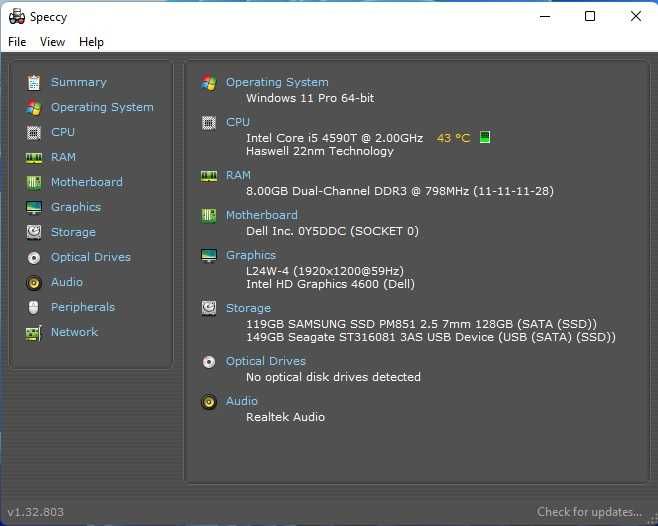Viewport: 658px width, 526px height.
Task: Show the Graphics sidebar section
Action: pyautogui.click(x=76, y=207)
